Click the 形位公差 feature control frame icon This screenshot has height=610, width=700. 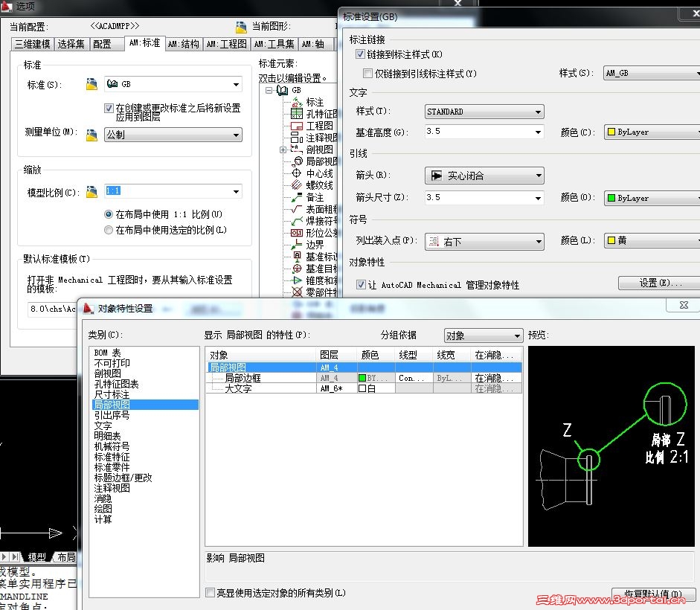tap(297, 233)
